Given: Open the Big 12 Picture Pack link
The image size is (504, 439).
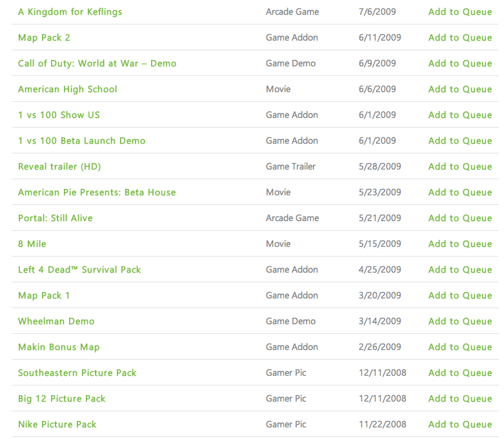Looking at the screenshot, I should (62, 398).
